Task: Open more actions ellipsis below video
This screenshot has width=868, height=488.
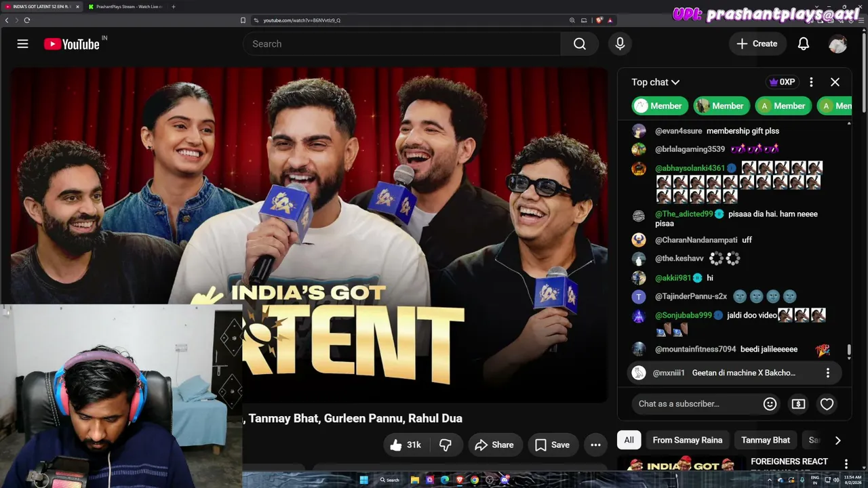Action: point(595,445)
